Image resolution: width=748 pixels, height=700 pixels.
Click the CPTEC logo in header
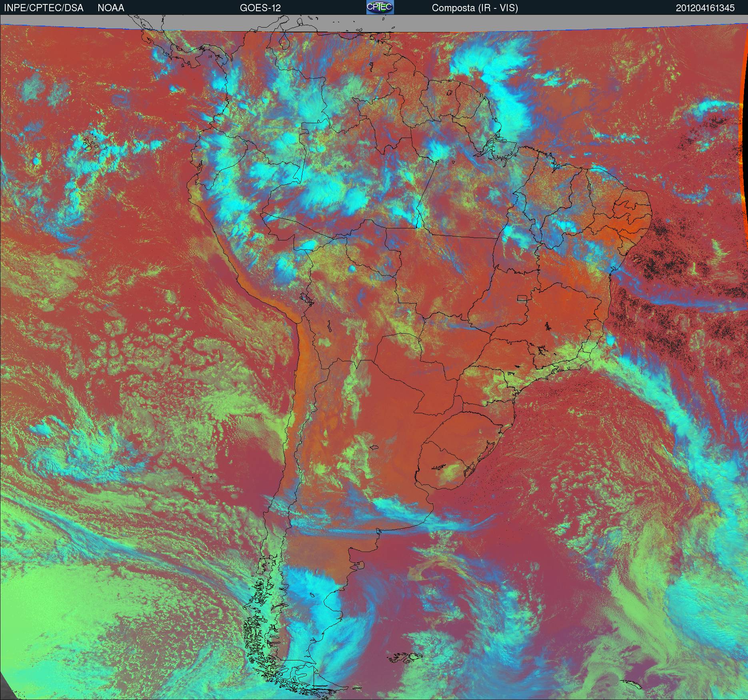tap(380, 7)
